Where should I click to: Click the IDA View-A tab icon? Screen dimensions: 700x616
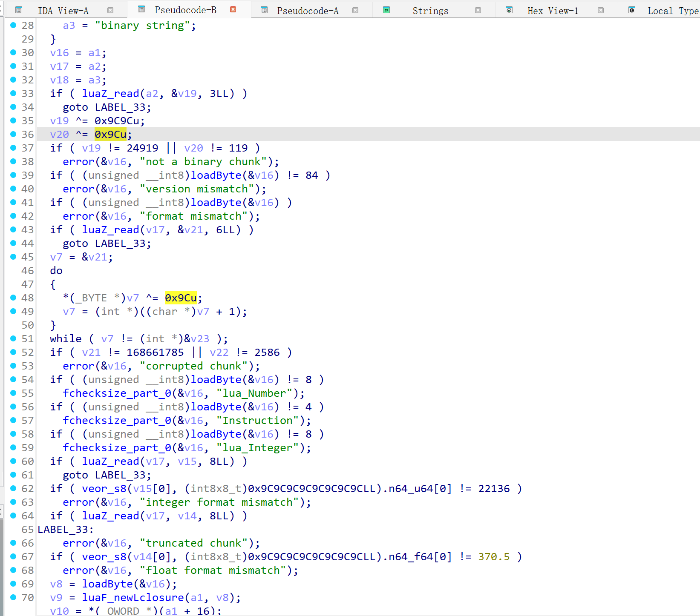click(19, 10)
